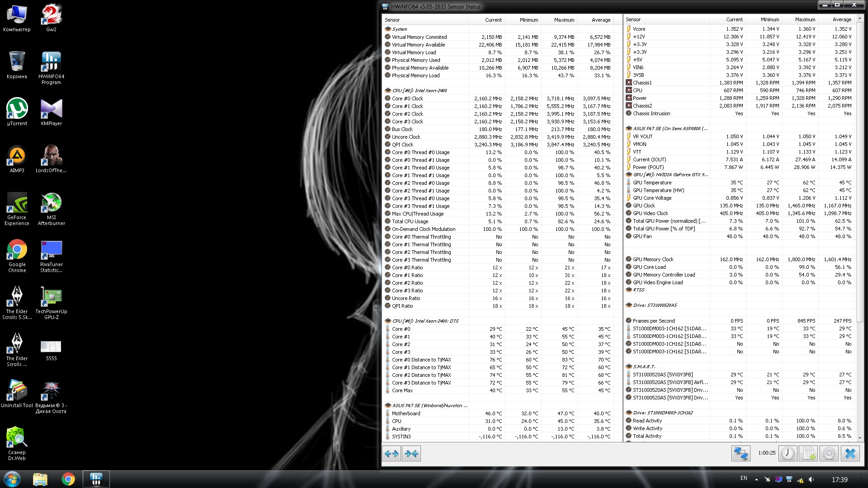Start logging with the log file icon
Viewport: 868px width, 488px height.
[808, 453]
